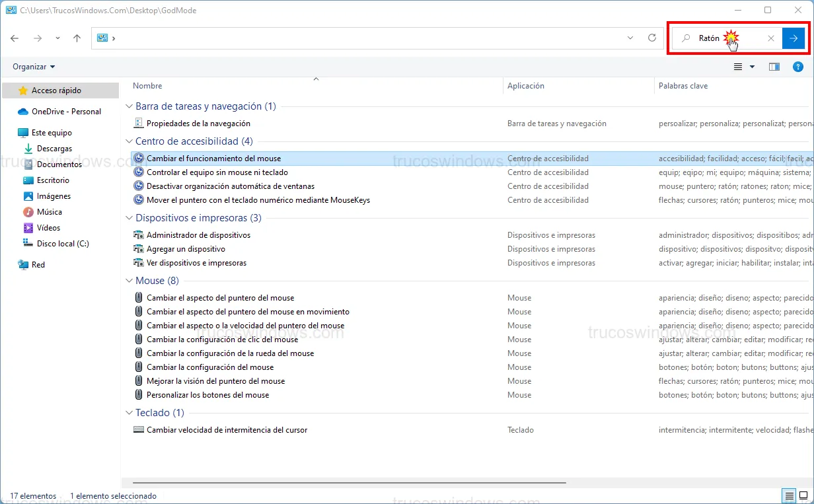Run search with the blue arrow button
This screenshot has width=814, height=504.
coord(793,38)
